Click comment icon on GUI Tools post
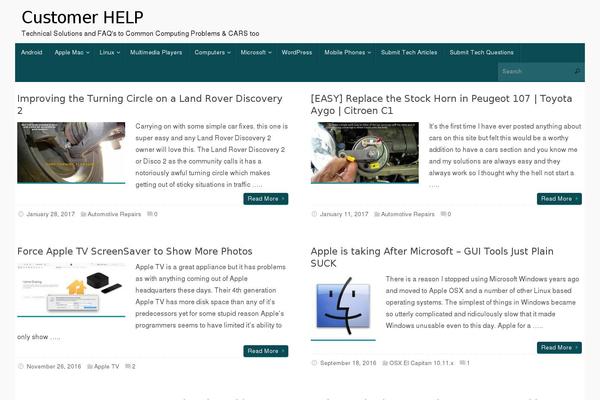This screenshot has height=400, width=600. pos(462,363)
